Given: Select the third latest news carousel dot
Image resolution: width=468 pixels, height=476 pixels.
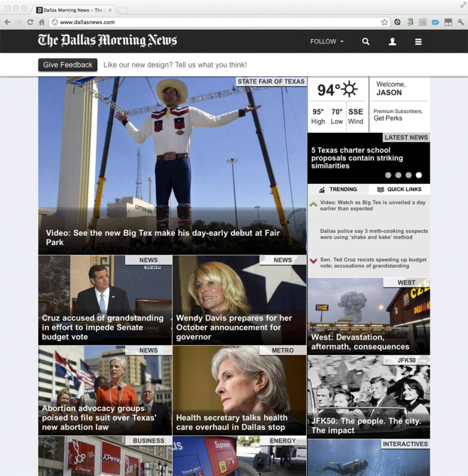Looking at the screenshot, I should point(408,175).
